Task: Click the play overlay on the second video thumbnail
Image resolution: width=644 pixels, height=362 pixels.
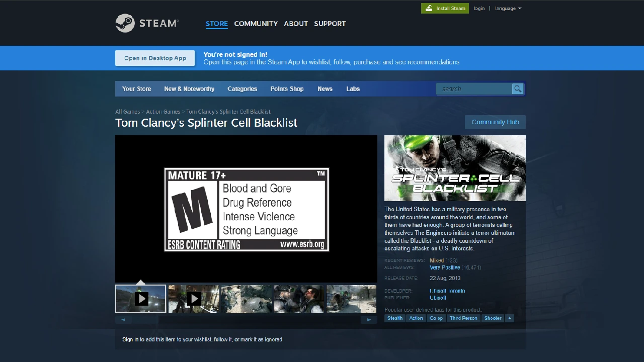Action: tap(194, 298)
